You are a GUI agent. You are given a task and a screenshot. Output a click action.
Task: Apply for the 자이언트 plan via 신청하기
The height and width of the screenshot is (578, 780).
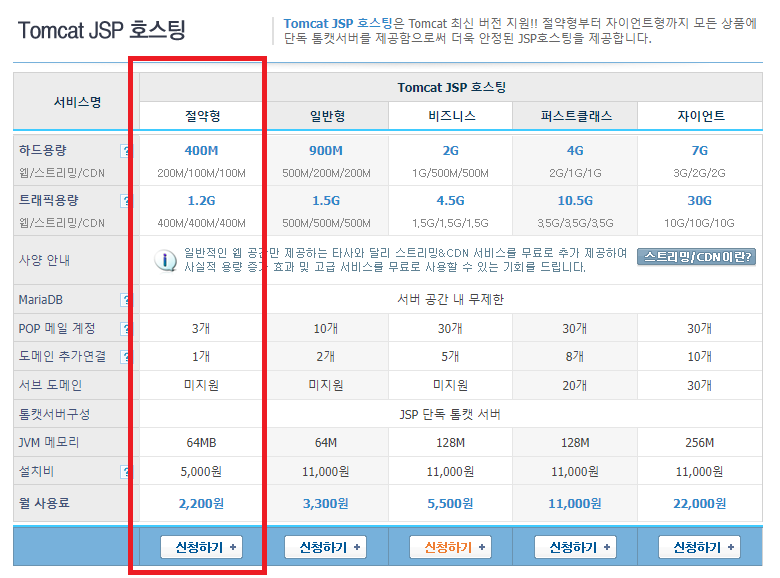[x=699, y=547]
